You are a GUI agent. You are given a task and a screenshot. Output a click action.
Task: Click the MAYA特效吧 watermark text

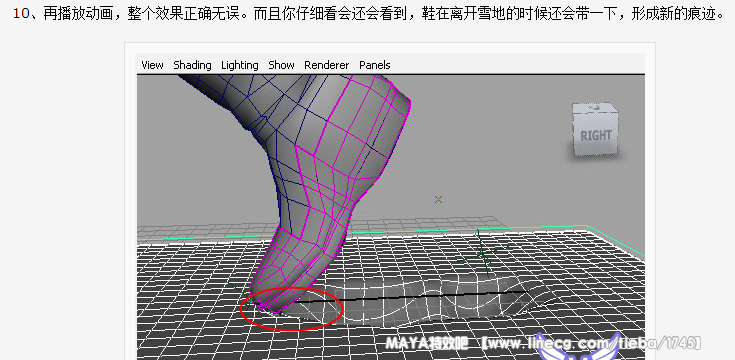(x=427, y=343)
